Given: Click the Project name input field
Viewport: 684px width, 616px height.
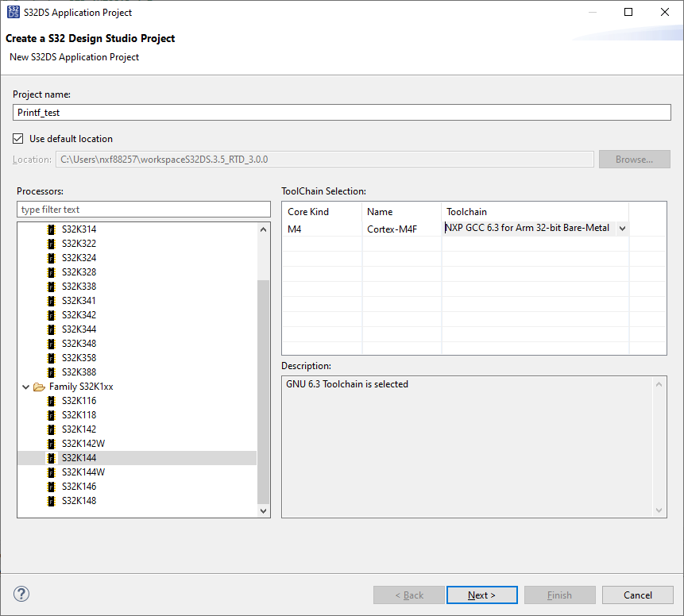Looking at the screenshot, I should [342, 112].
